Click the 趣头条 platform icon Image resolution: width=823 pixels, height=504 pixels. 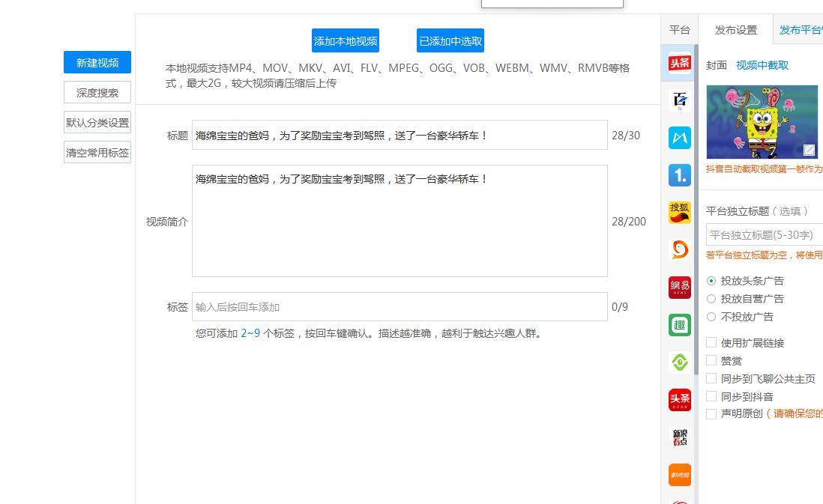point(679,324)
